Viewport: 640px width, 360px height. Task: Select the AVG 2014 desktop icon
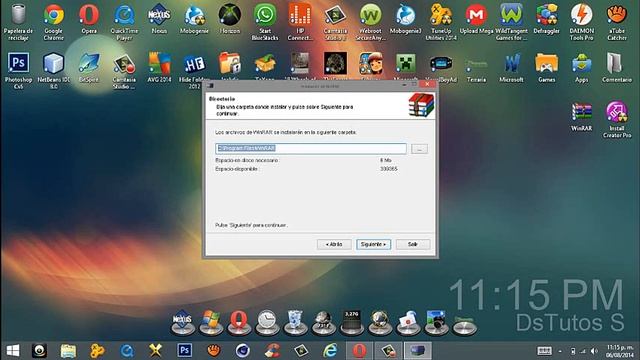[x=159, y=68]
